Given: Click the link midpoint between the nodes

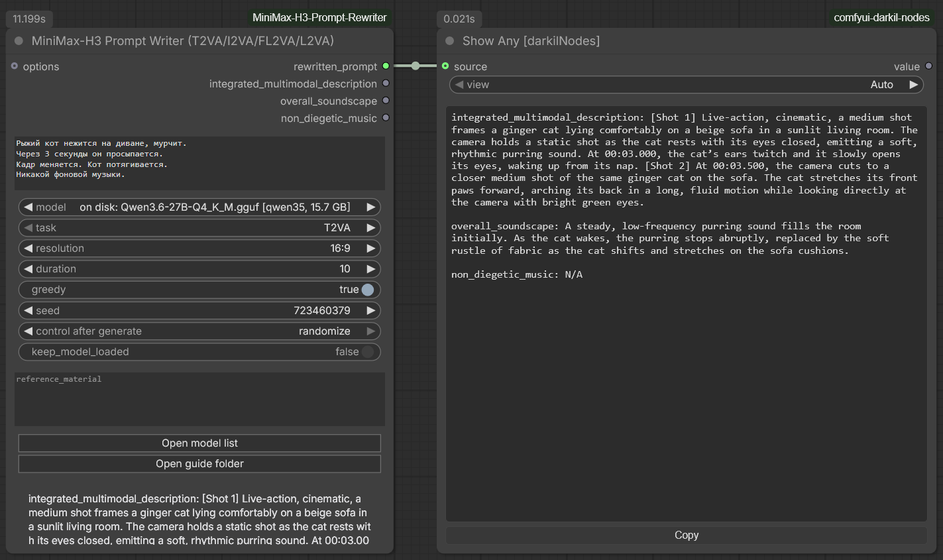Looking at the screenshot, I should [416, 66].
